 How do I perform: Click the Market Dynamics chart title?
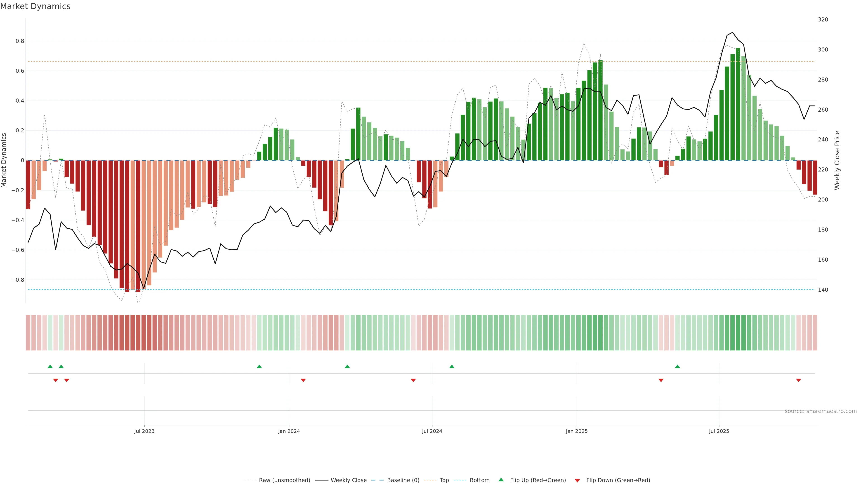pyautogui.click(x=35, y=6)
